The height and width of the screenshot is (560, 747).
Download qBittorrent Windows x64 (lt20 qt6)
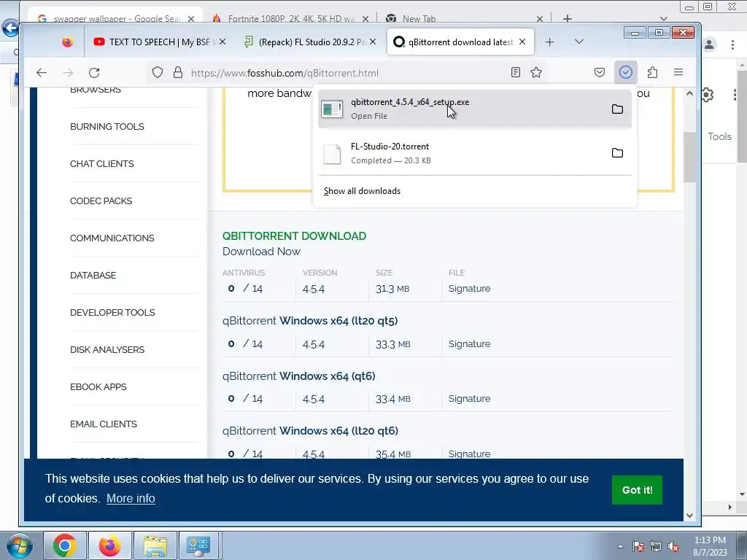click(310, 430)
